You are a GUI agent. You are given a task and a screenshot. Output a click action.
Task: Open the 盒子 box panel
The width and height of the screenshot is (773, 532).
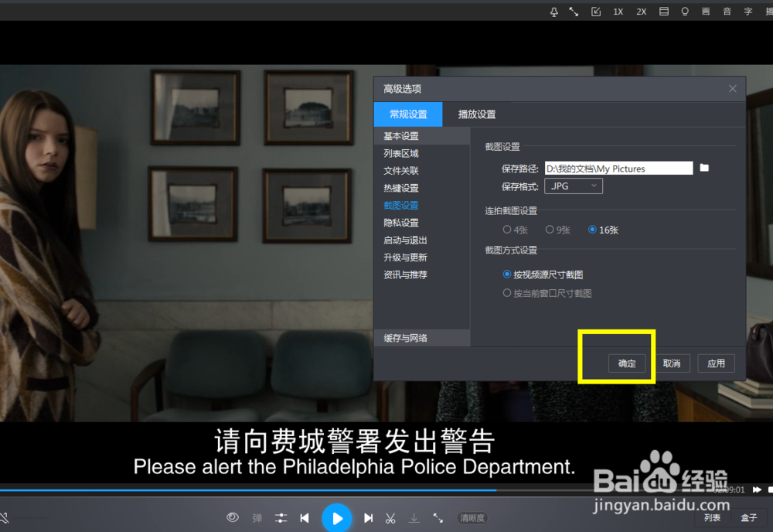[x=749, y=517]
